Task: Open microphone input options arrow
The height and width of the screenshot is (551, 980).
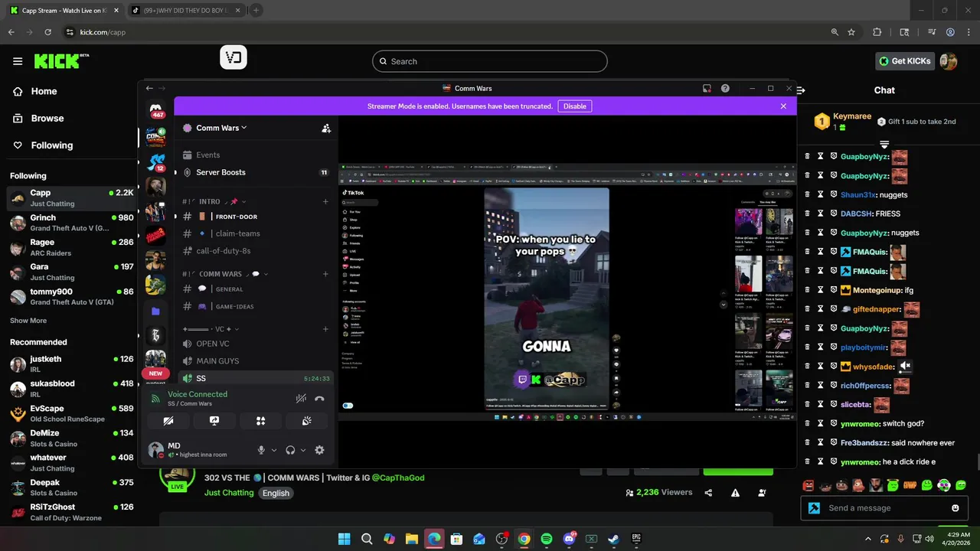Action: [x=274, y=450]
